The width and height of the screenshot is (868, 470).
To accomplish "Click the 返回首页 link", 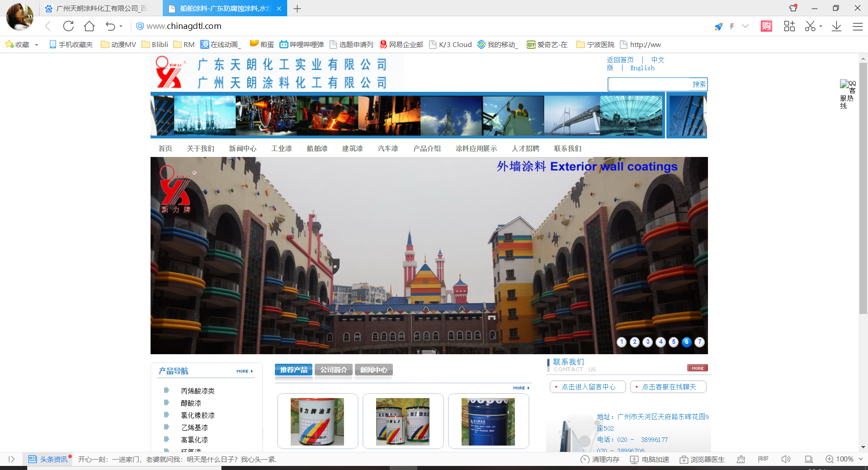I will coord(620,60).
